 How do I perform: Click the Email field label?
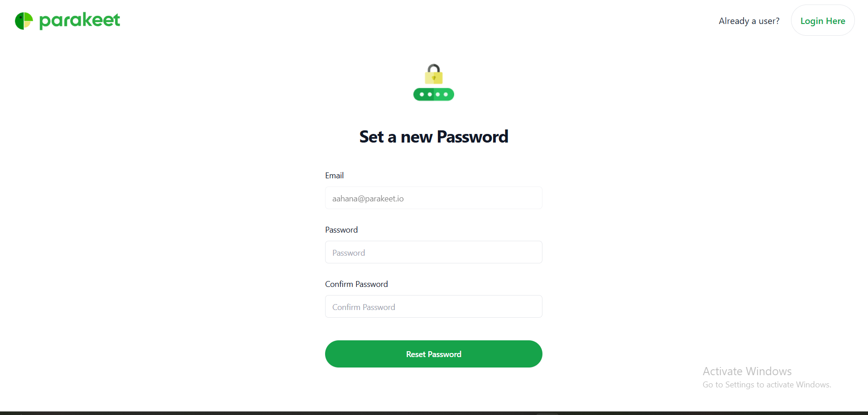(334, 176)
